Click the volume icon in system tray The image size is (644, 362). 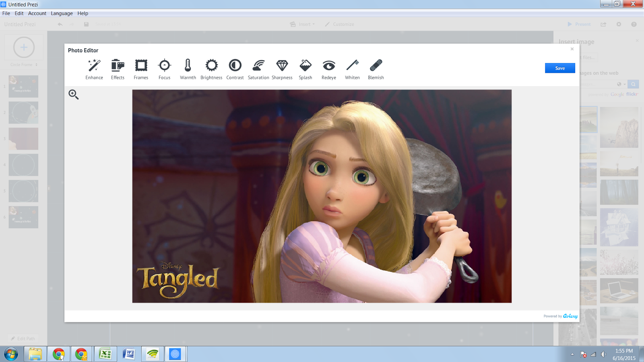click(x=603, y=354)
